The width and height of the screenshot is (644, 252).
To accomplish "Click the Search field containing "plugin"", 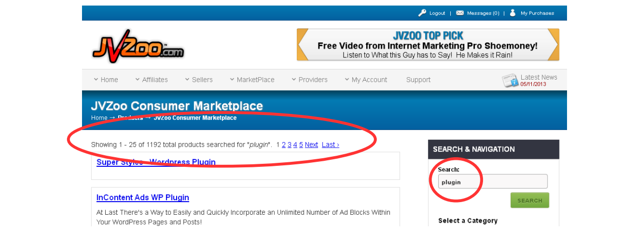I will [493, 181].
